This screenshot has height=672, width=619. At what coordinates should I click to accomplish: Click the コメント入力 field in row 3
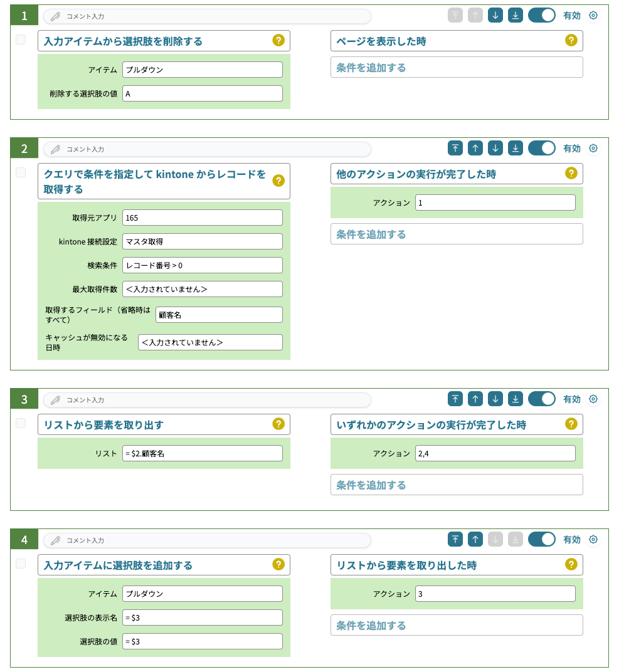pos(207,400)
